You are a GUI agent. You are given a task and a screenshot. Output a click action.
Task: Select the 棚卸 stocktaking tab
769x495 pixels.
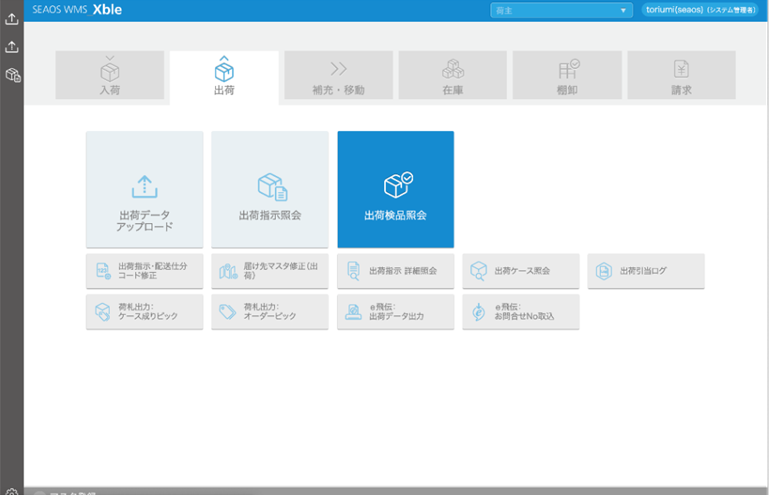[x=567, y=76]
